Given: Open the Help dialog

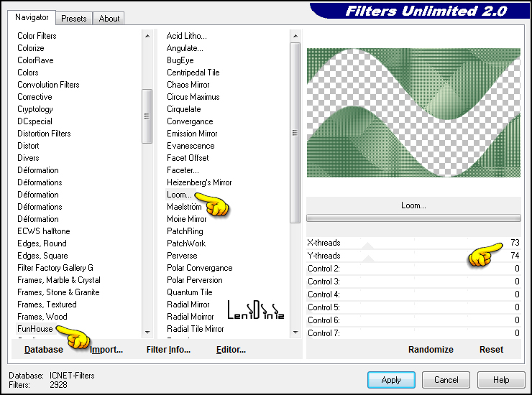Looking at the screenshot, I should (501, 380).
